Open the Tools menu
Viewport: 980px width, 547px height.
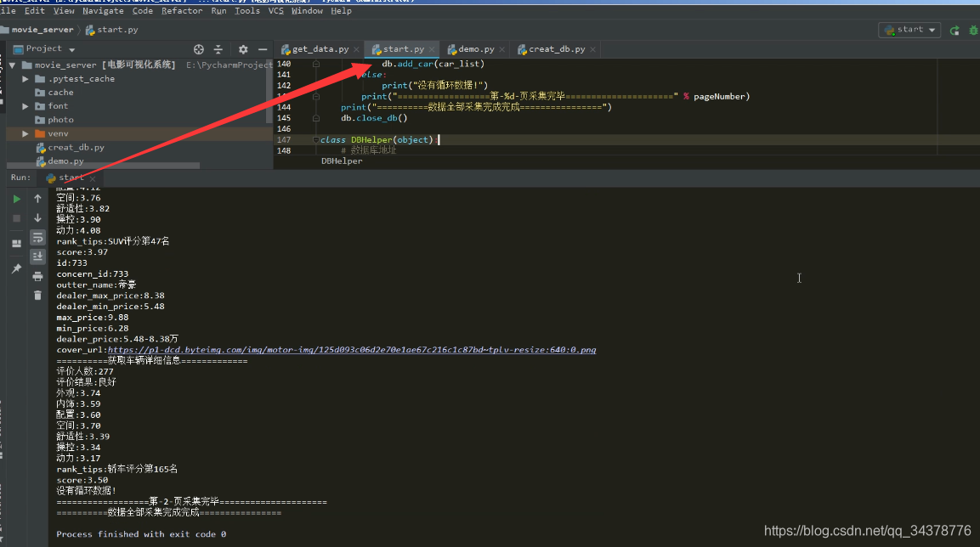246,10
